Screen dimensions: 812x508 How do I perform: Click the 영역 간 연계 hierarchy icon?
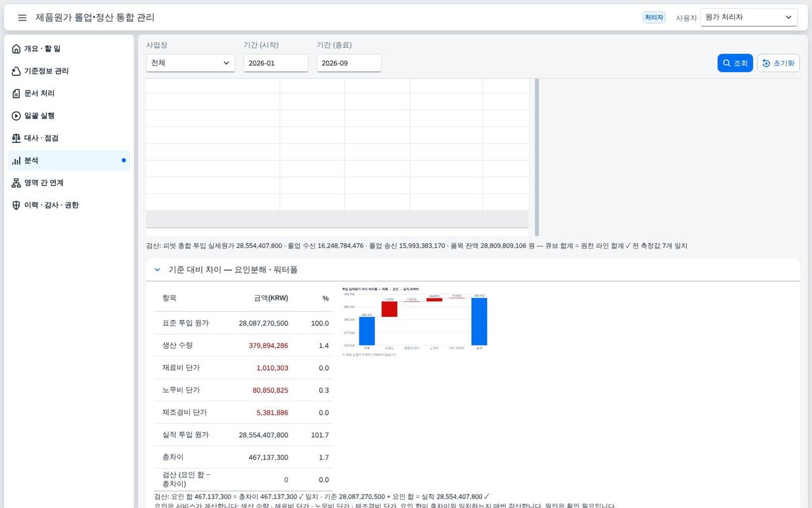pos(16,183)
